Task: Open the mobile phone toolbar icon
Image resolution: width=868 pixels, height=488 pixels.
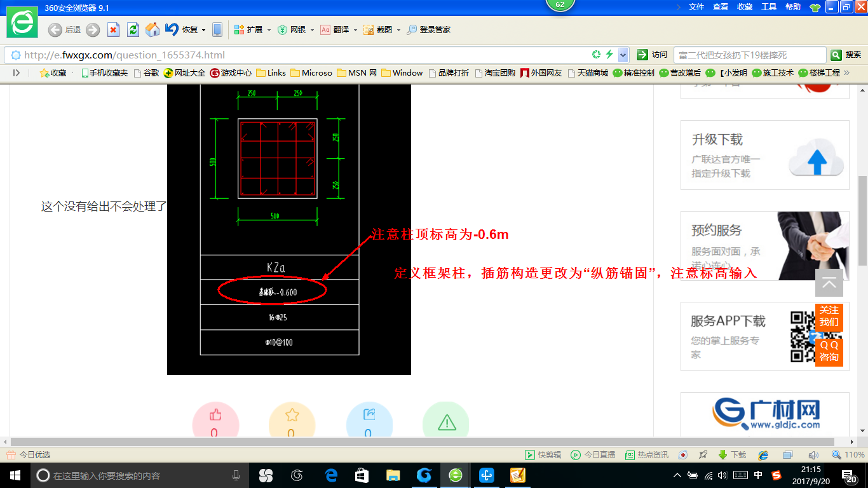Action: point(217,30)
